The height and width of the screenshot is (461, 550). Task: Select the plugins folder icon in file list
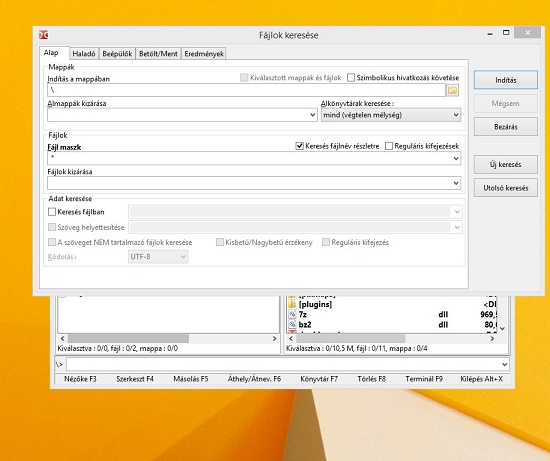[x=292, y=304]
